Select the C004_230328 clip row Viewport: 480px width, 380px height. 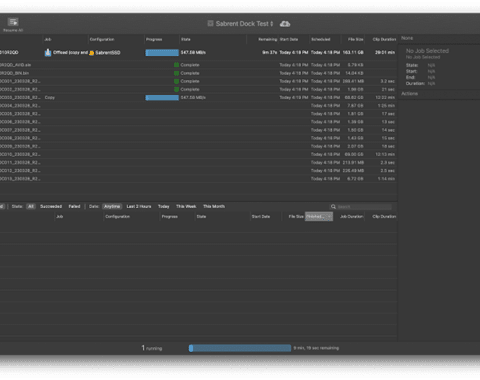[x=198, y=106]
